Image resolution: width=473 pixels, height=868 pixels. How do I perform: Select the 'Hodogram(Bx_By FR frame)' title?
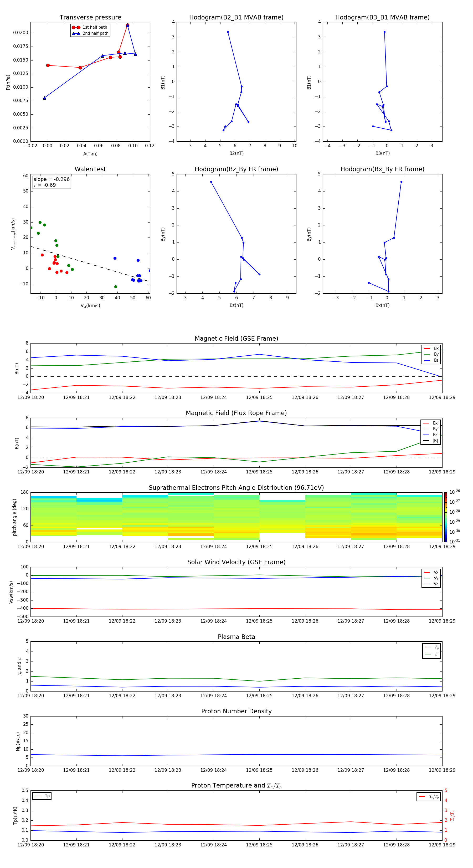[x=382, y=169]
